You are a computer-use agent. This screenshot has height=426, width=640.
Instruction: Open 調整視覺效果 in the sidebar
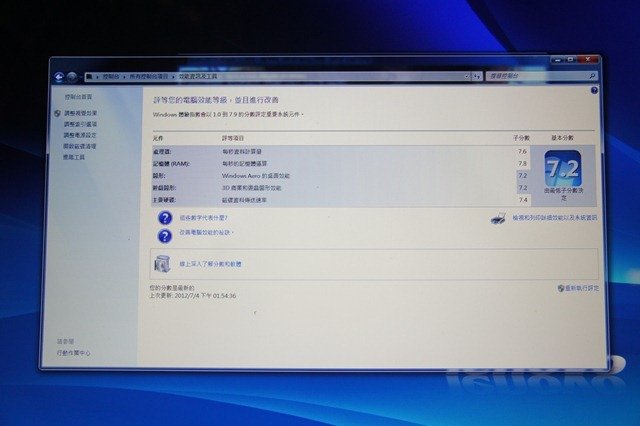pyautogui.click(x=80, y=113)
